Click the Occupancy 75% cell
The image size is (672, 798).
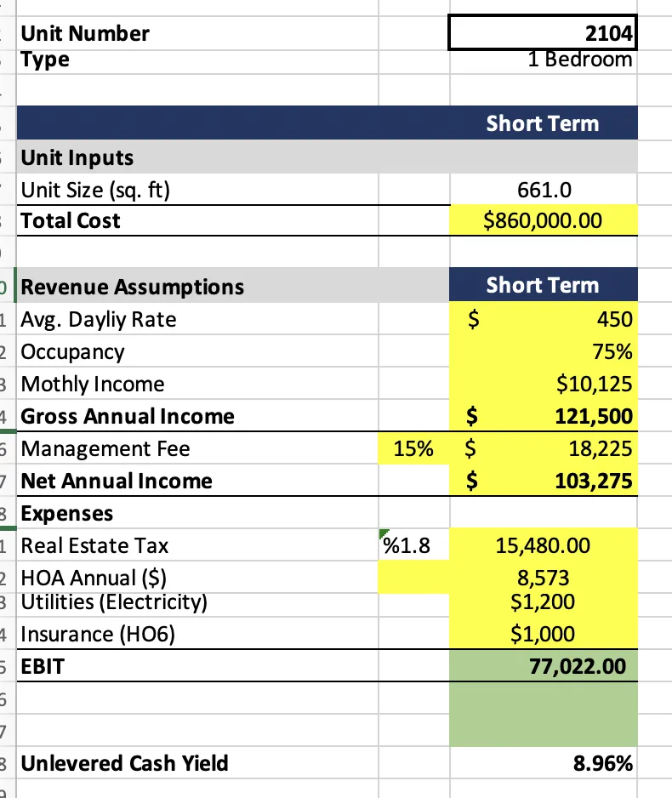point(544,351)
